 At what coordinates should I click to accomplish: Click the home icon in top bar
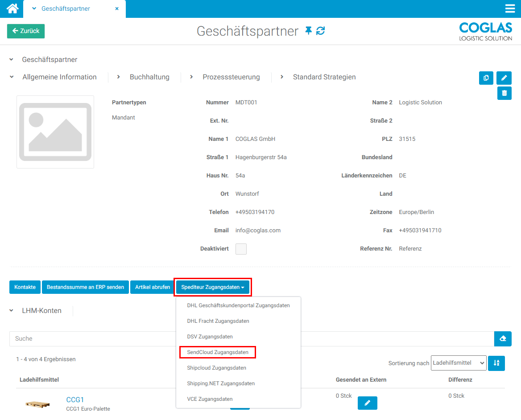tap(12, 8)
